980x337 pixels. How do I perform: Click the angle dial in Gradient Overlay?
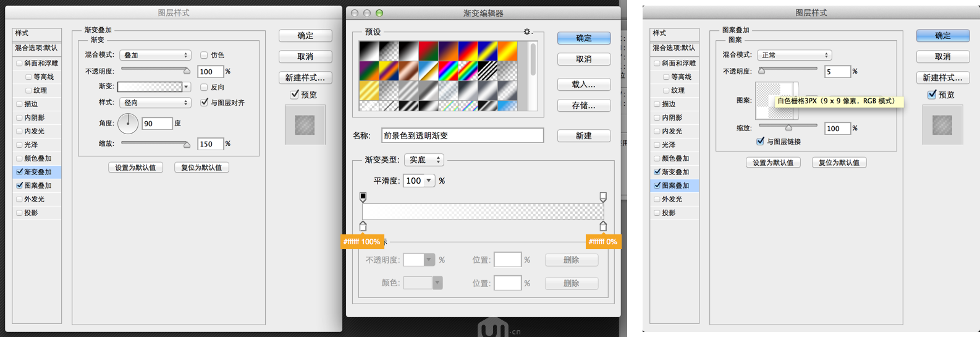[x=128, y=123]
